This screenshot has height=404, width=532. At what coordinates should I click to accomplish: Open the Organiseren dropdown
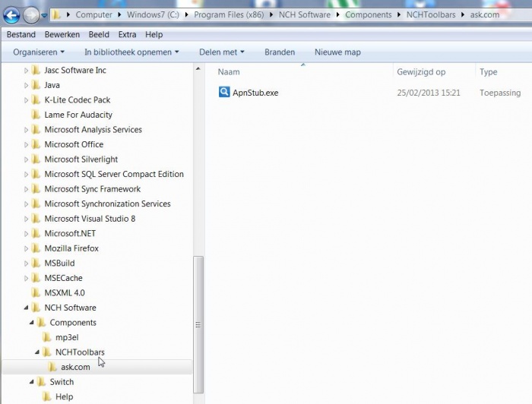coord(38,52)
